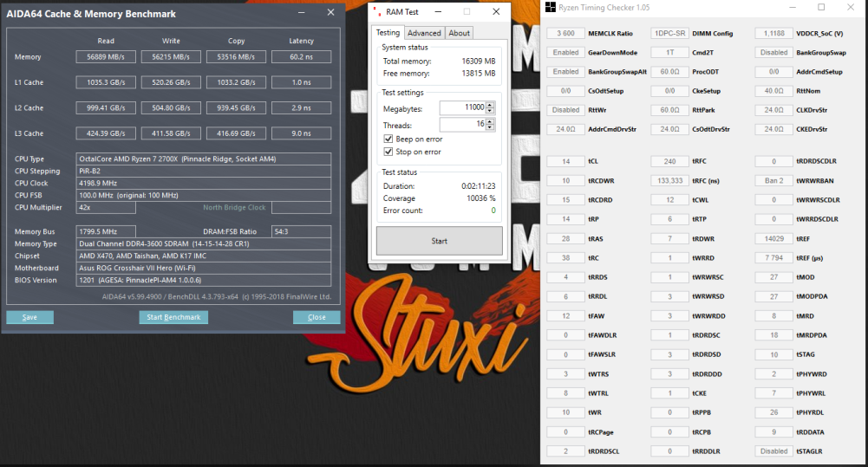Toggle the Stop on error checkbox

[x=388, y=152]
